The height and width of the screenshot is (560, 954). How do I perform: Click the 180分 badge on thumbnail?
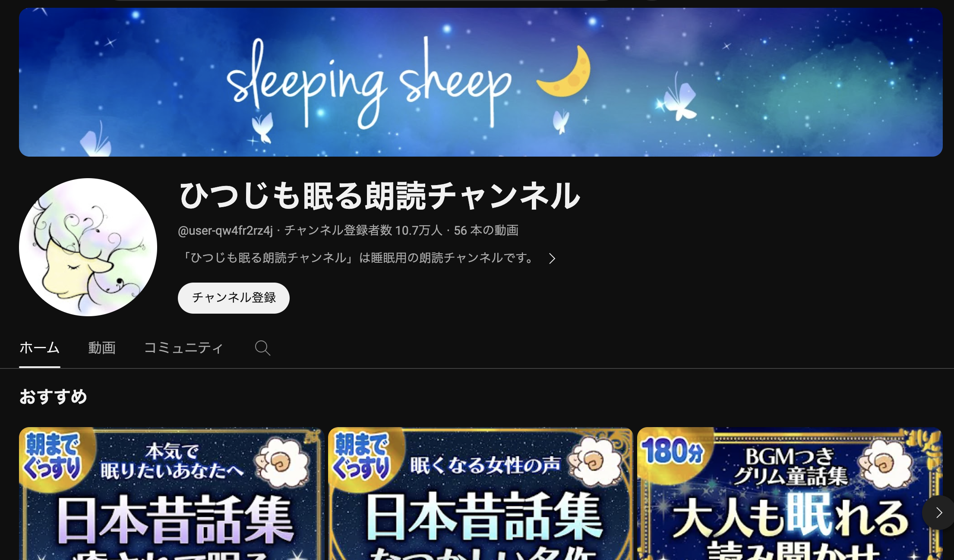[673, 451]
